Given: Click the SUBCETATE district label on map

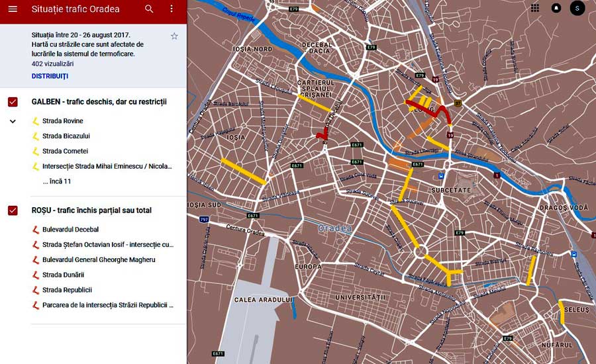Looking at the screenshot, I should point(451,190).
